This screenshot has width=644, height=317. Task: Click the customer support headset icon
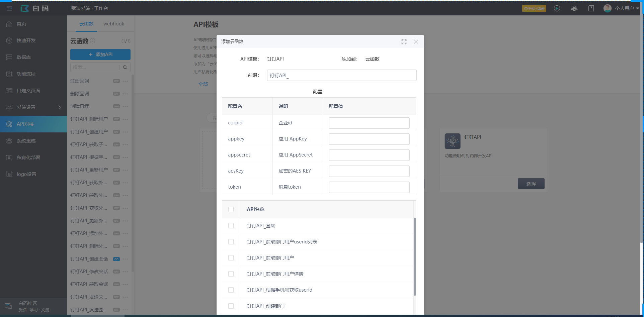(x=574, y=8)
